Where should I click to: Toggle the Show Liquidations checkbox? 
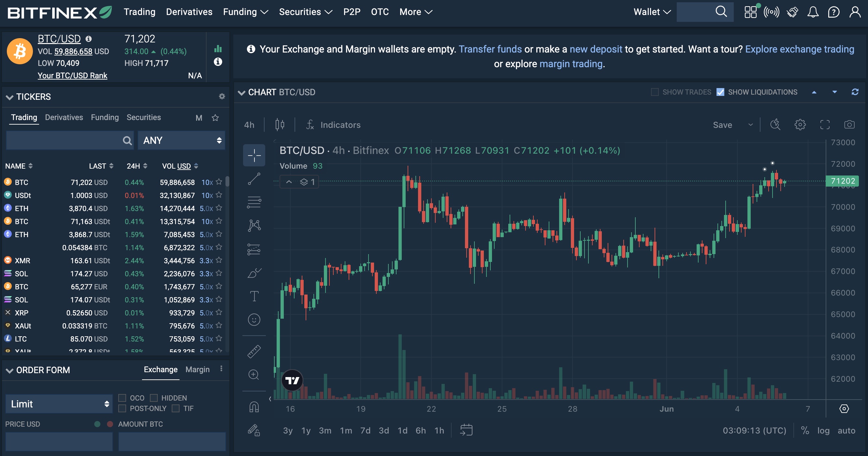720,92
